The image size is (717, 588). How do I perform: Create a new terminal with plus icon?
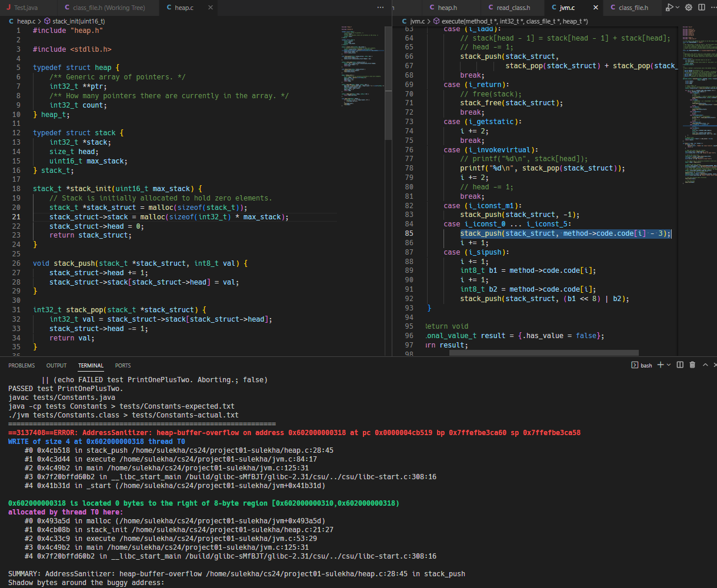[660, 365]
